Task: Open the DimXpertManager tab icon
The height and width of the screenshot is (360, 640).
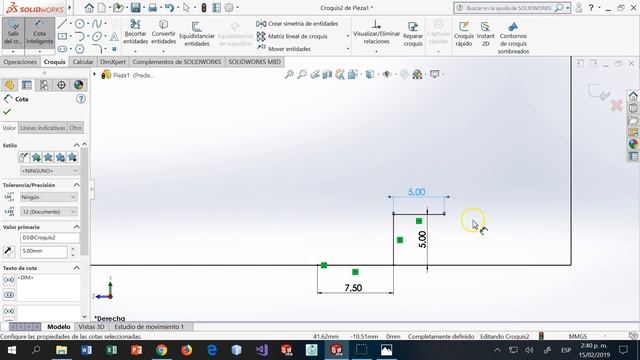Action: tap(61, 85)
